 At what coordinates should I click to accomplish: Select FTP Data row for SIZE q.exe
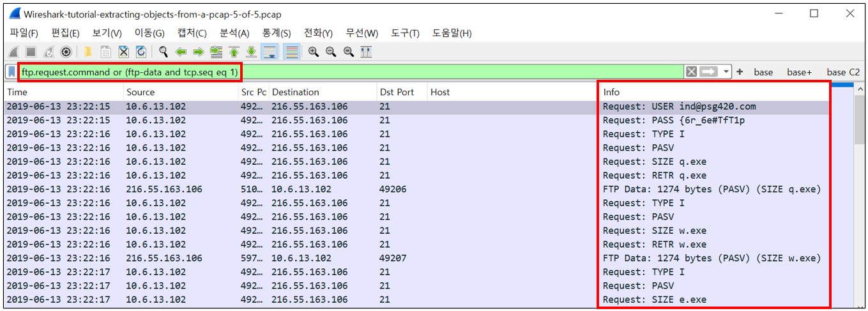pos(429,189)
